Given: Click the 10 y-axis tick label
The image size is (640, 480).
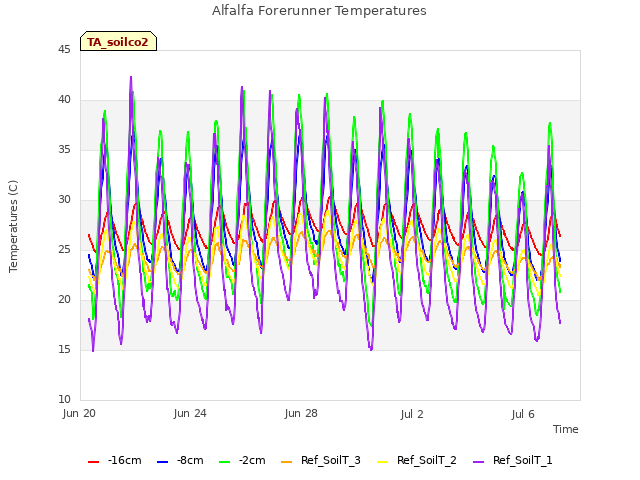Looking at the screenshot, I should pos(64,400).
